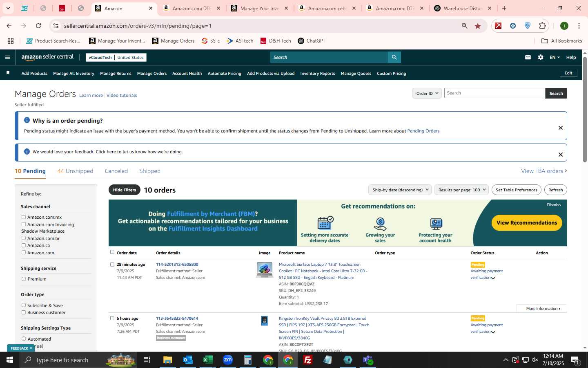Go back with the browser back arrow
Viewport: 588px width, 368px height.
click(9, 26)
